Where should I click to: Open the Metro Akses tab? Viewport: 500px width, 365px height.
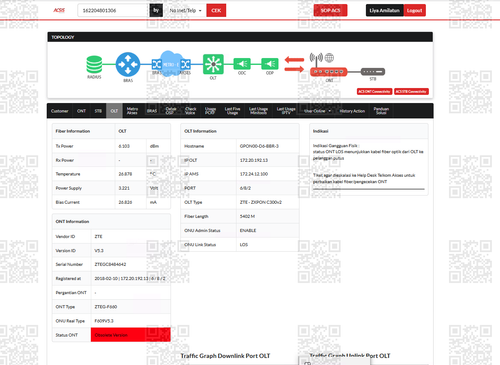point(132,111)
